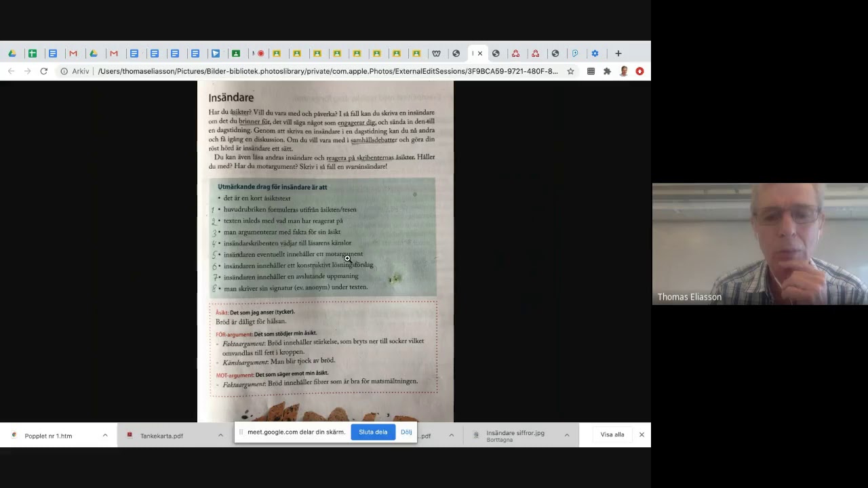Click the line 'insändaren innehåller en avslutande uppmaning'
868x488 pixels.
coord(291,277)
